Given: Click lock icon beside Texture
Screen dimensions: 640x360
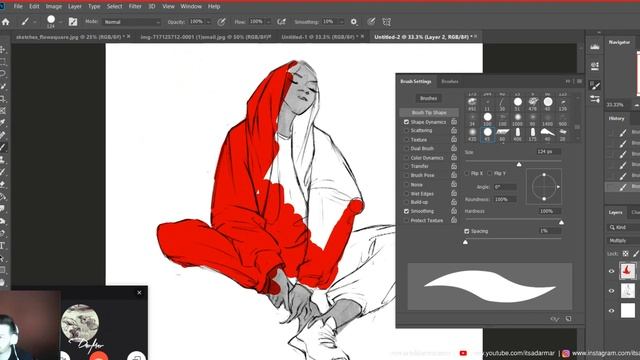Looking at the screenshot, I should click(453, 139).
